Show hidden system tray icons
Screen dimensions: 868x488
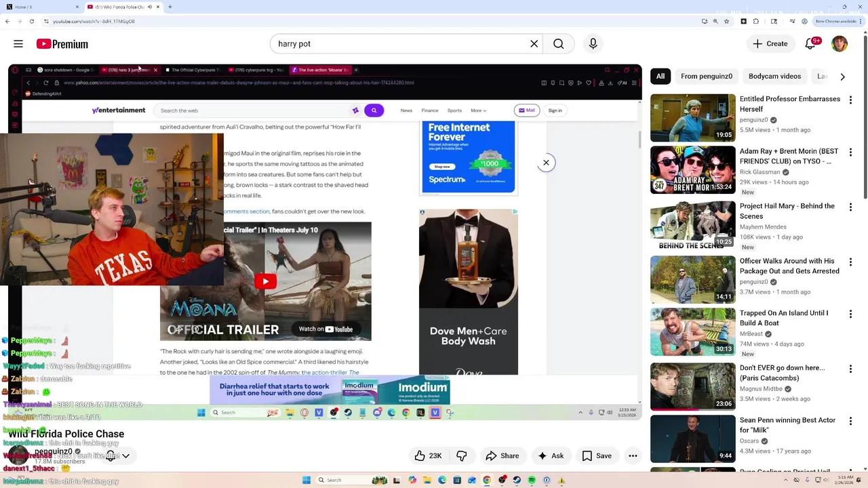787,480
